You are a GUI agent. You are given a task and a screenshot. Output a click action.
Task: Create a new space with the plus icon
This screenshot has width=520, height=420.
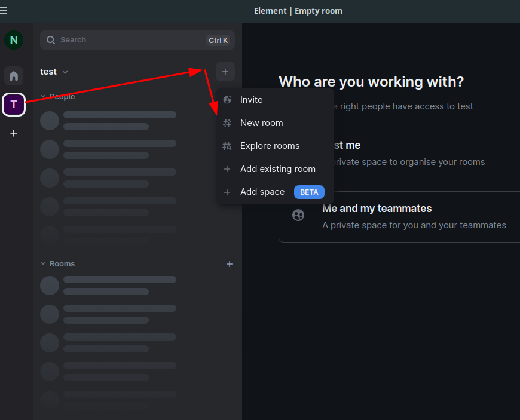(x=14, y=133)
